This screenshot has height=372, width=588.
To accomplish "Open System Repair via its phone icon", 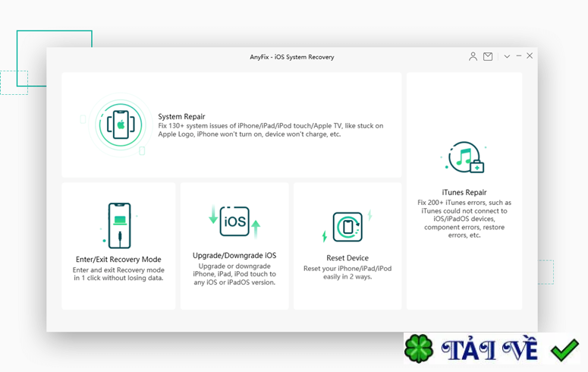I will [x=121, y=125].
